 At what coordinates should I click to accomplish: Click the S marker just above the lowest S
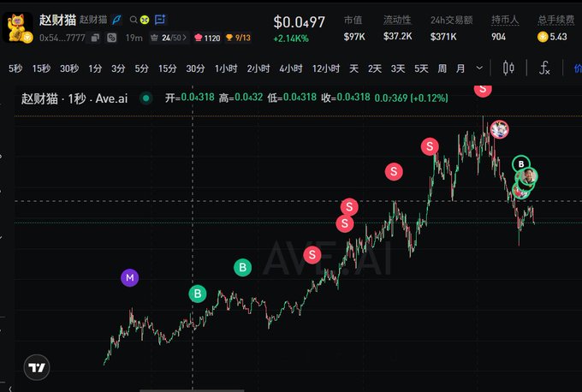[x=345, y=223]
